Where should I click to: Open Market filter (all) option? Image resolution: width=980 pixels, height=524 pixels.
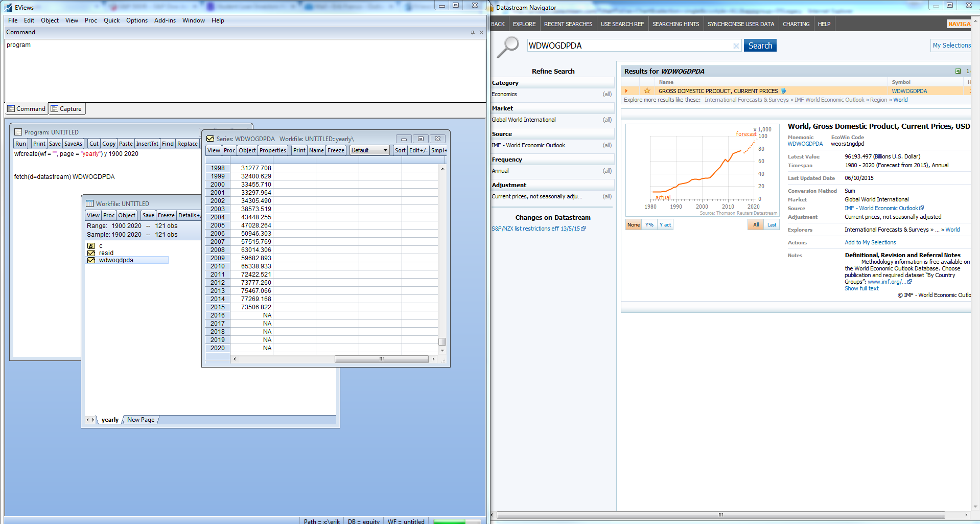(607, 120)
